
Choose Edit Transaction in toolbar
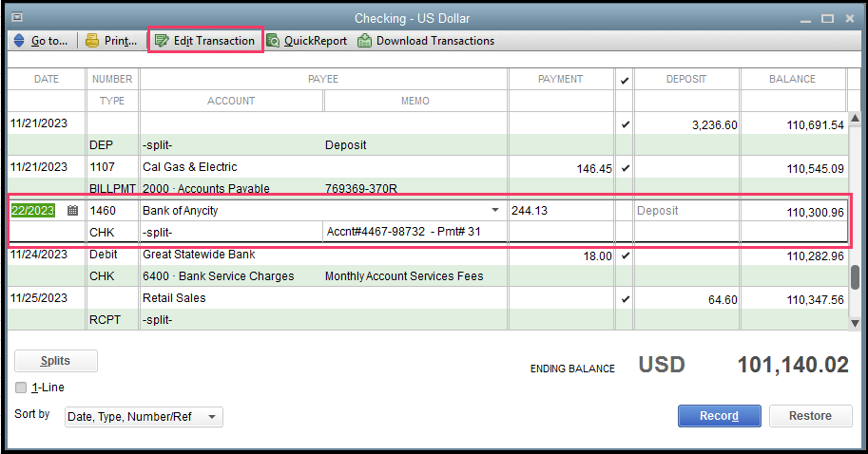pyautogui.click(x=205, y=41)
